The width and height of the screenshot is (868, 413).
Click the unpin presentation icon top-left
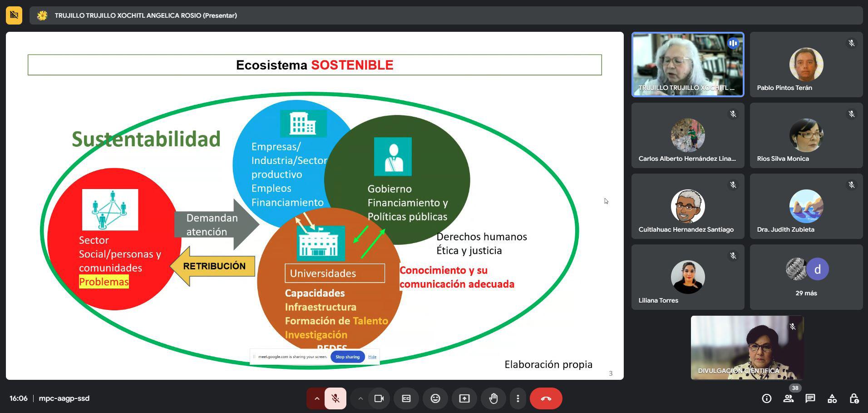tap(14, 15)
